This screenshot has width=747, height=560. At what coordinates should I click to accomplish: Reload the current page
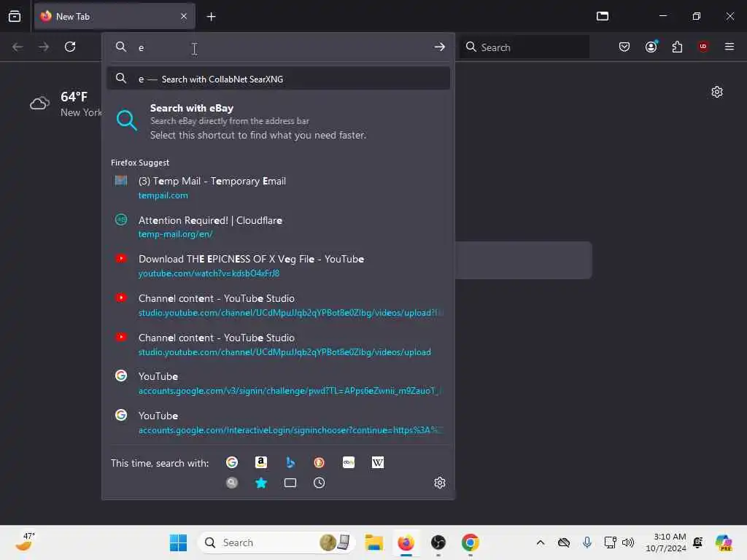(x=70, y=47)
